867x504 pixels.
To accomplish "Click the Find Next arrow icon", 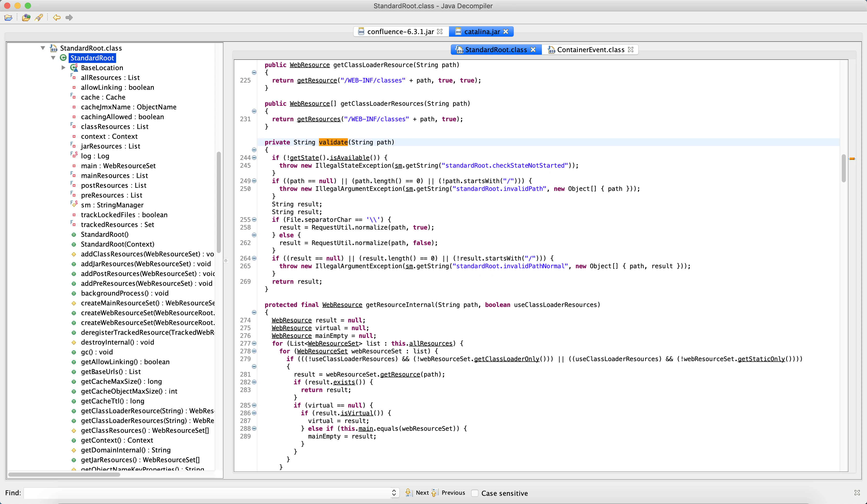I will (x=409, y=493).
